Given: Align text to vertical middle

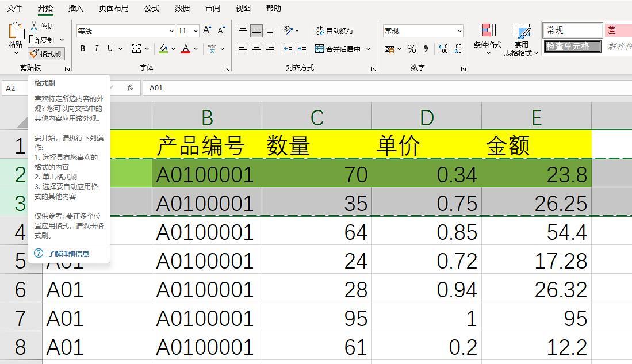Looking at the screenshot, I should click(x=256, y=30).
